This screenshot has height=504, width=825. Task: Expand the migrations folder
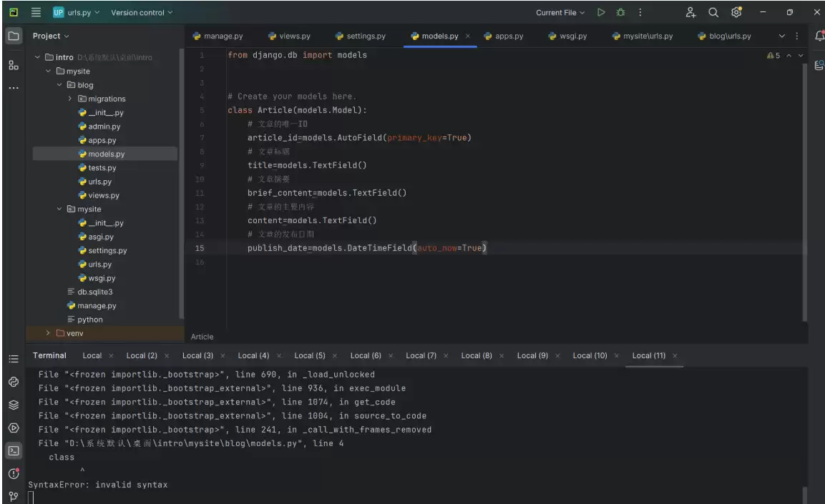click(x=70, y=98)
